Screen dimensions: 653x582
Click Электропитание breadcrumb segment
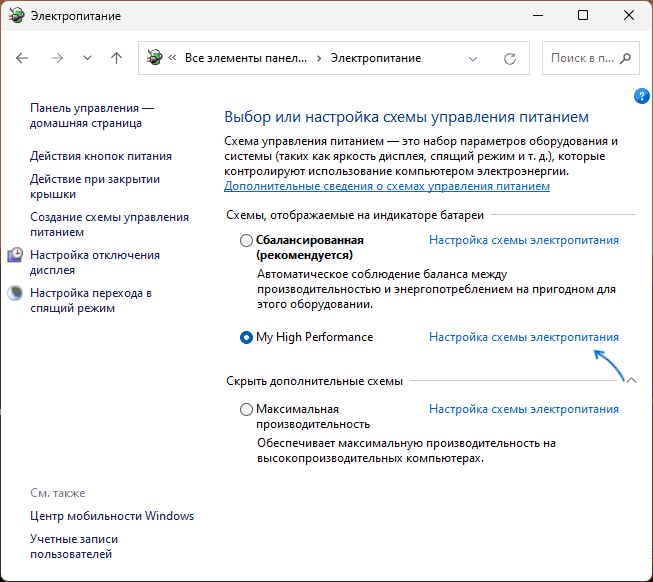[376, 58]
